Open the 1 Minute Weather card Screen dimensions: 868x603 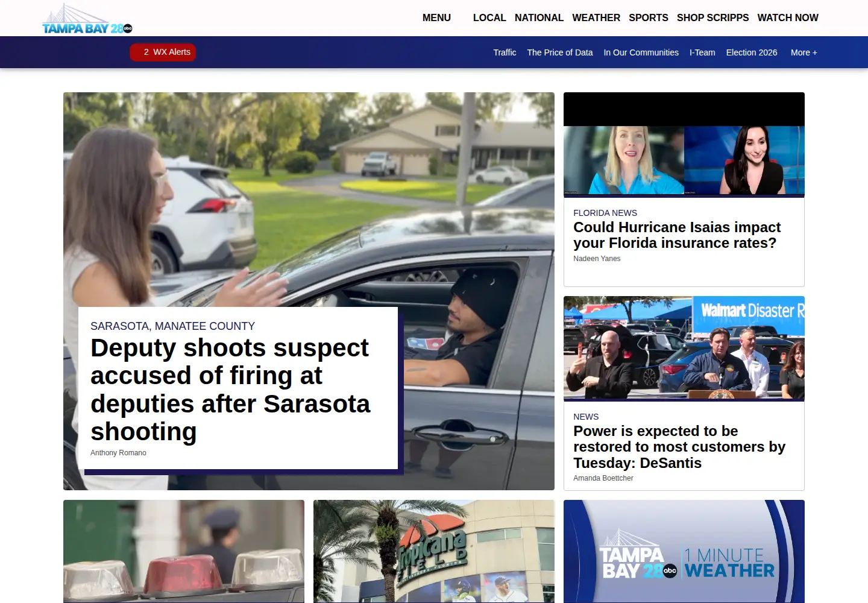[x=684, y=551]
